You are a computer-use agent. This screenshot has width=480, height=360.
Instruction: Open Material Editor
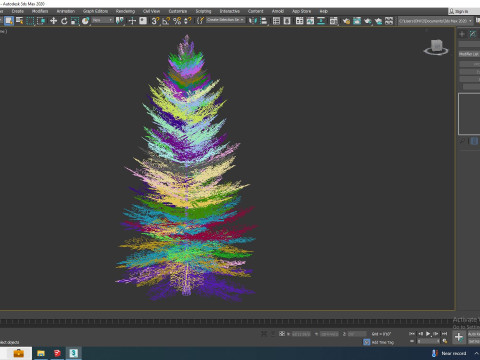point(334,21)
